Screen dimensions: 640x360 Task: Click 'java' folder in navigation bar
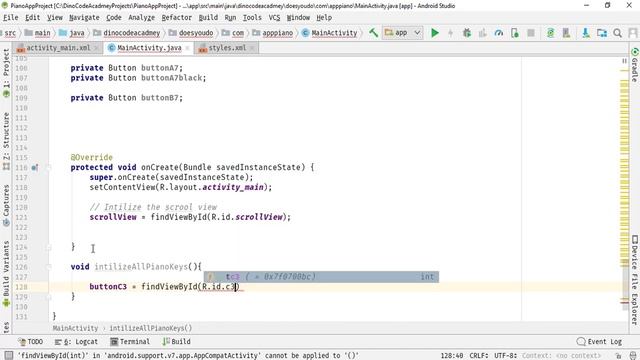click(x=72, y=33)
